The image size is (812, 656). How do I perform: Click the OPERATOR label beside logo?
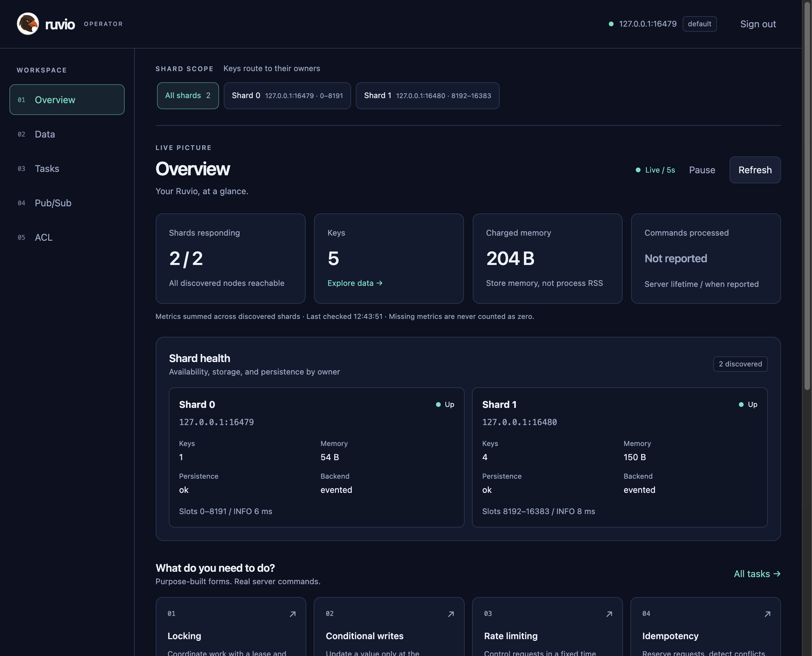[103, 24]
